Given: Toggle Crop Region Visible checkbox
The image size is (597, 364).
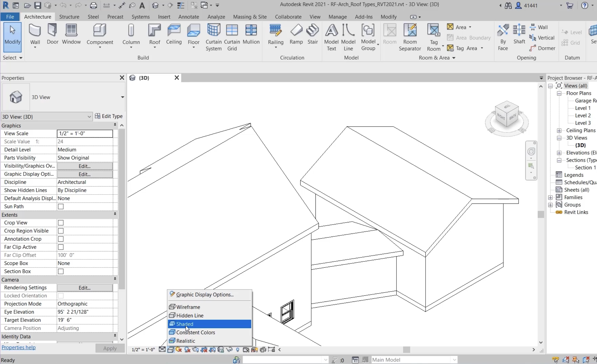Looking at the screenshot, I should (61, 231).
